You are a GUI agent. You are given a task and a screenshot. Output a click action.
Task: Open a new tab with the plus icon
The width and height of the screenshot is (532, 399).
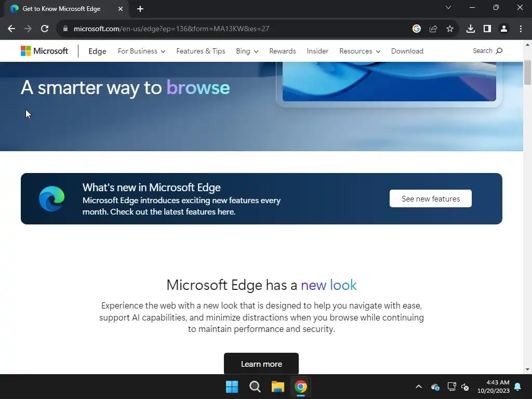[x=140, y=9]
